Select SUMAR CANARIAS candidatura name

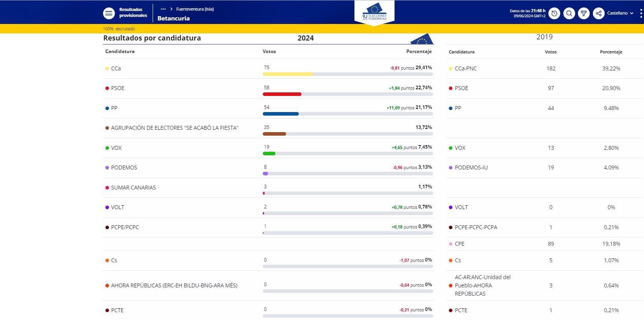[133, 188]
